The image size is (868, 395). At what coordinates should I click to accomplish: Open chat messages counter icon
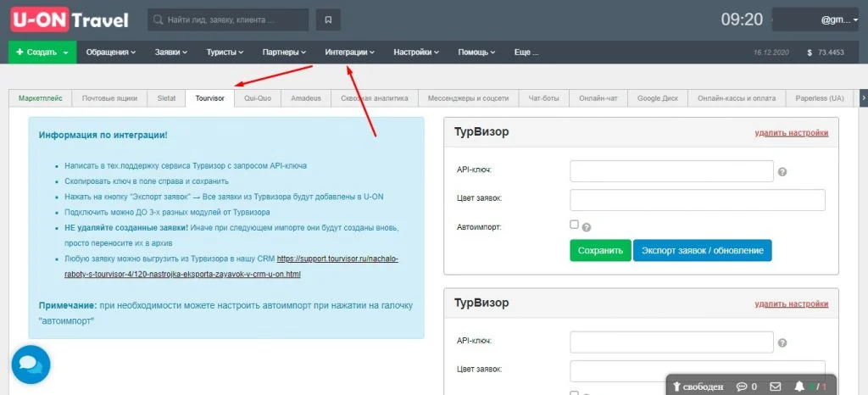[746, 387]
